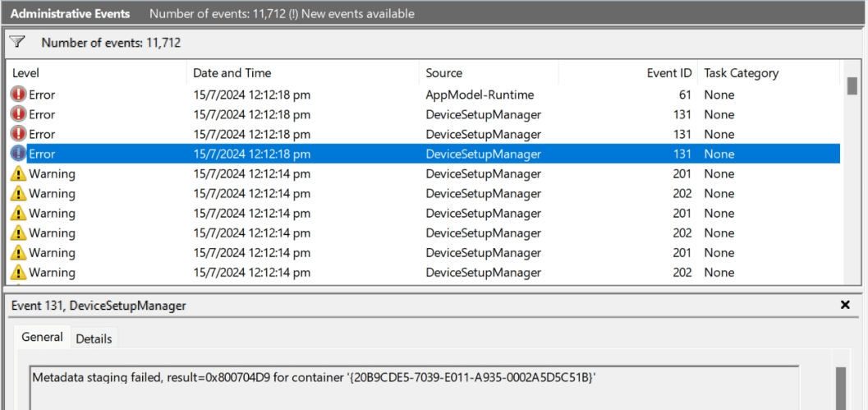Viewport: 868px width, 410px height.
Task: Click the error icon on the AppModel-Runtime row
Action: click(x=18, y=94)
